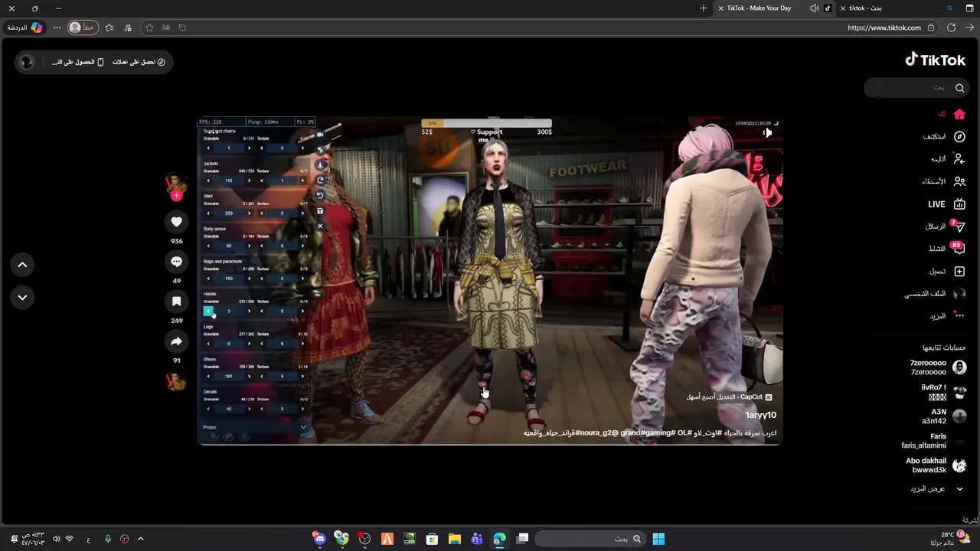Viewport: 980px width, 551px height.
Task: Bookmark the video using the 249 icon
Action: tap(176, 302)
